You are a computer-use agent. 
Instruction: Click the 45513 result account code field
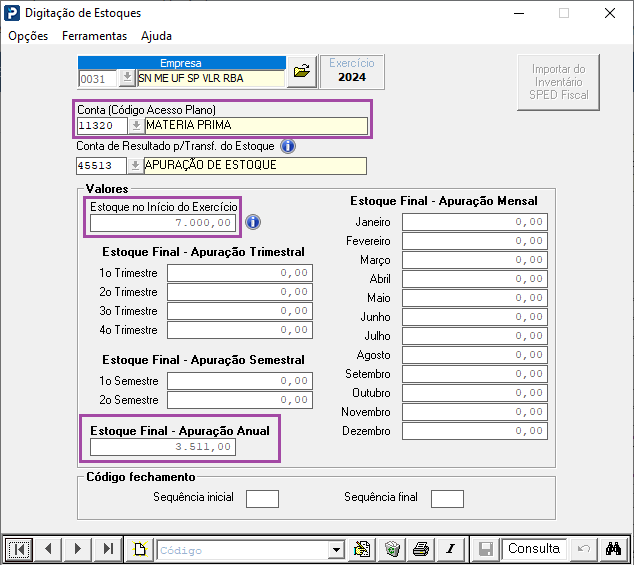[101, 166]
